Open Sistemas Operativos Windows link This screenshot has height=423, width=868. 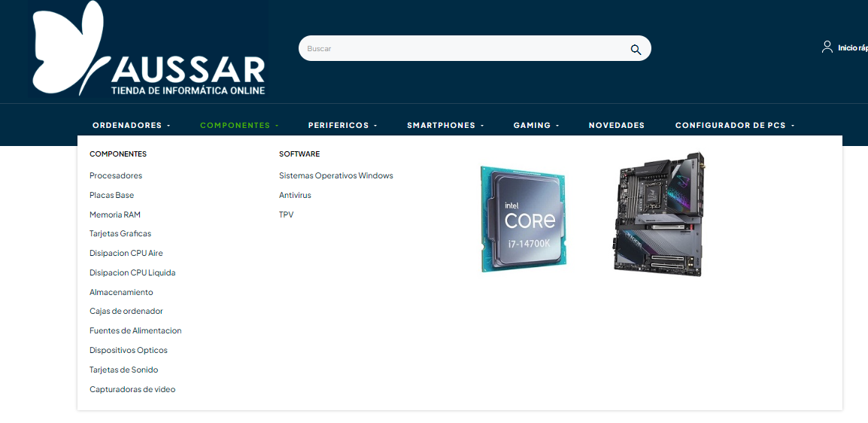336,175
